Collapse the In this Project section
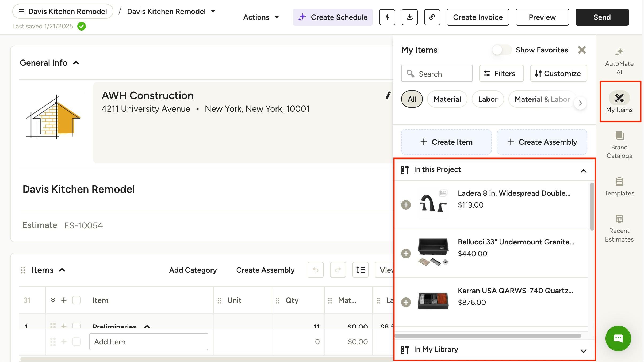This screenshot has width=644, height=362. 583,171
